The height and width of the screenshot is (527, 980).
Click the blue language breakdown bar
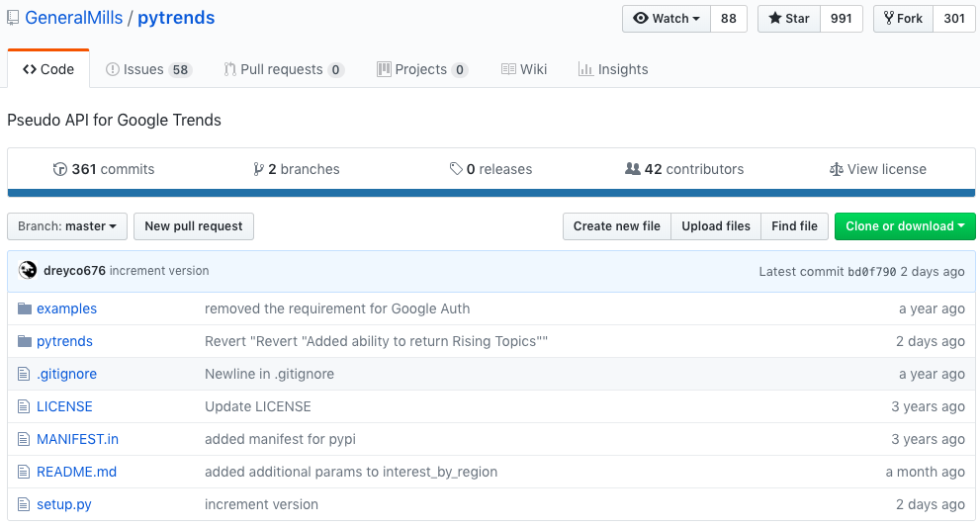pyautogui.click(x=490, y=194)
